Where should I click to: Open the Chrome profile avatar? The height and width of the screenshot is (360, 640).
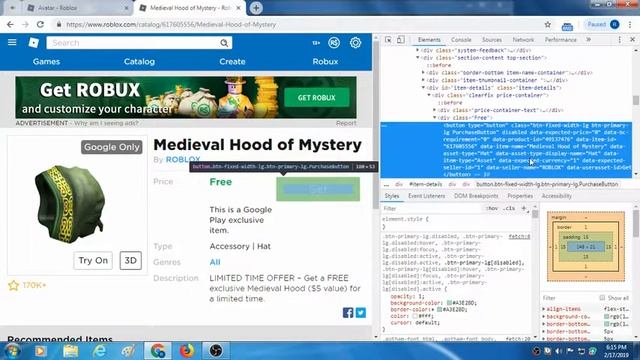click(615, 24)
